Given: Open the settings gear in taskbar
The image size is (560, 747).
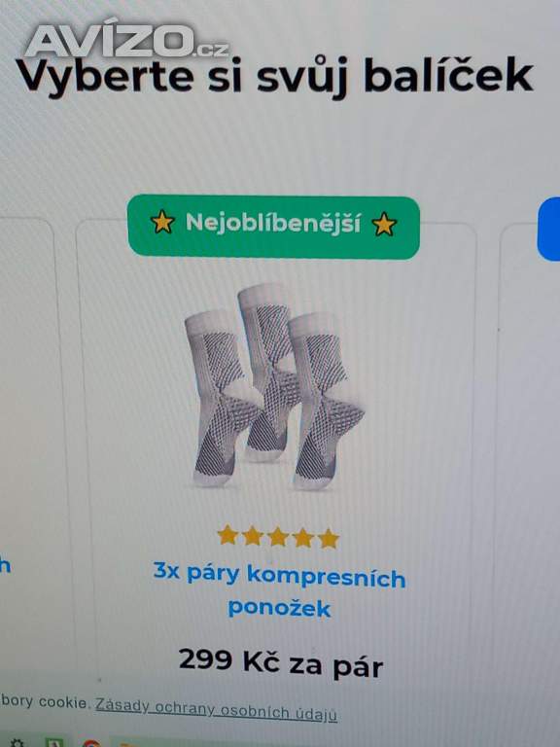Looking at the screenshot, I should (17, 743).
